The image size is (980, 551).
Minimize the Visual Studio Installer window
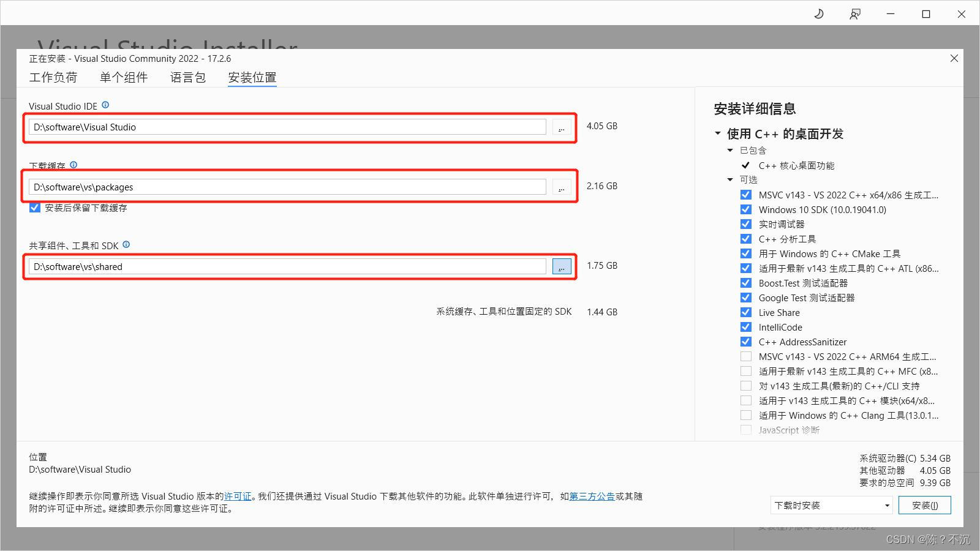click(891, 13)
